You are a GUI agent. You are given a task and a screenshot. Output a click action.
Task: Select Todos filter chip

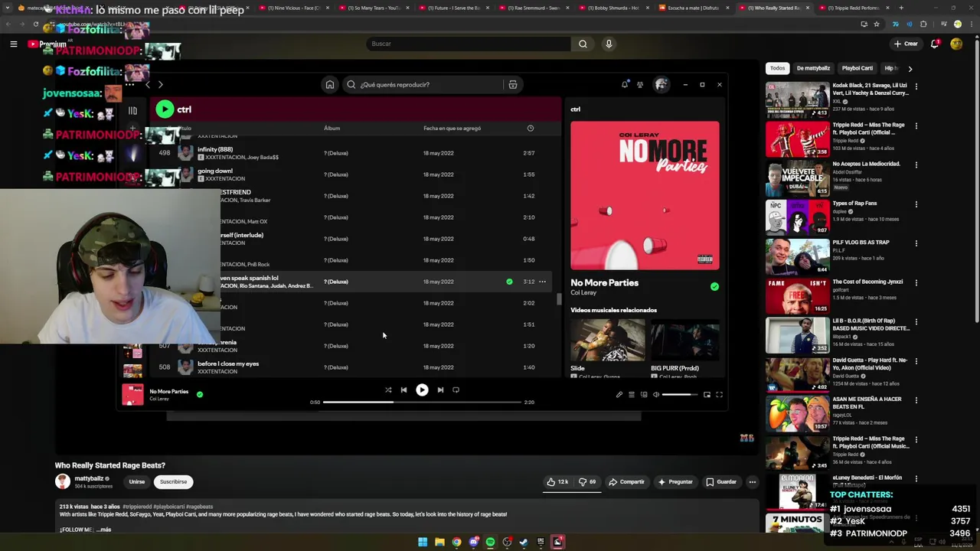pyautogui.click(x=777, y=68)
